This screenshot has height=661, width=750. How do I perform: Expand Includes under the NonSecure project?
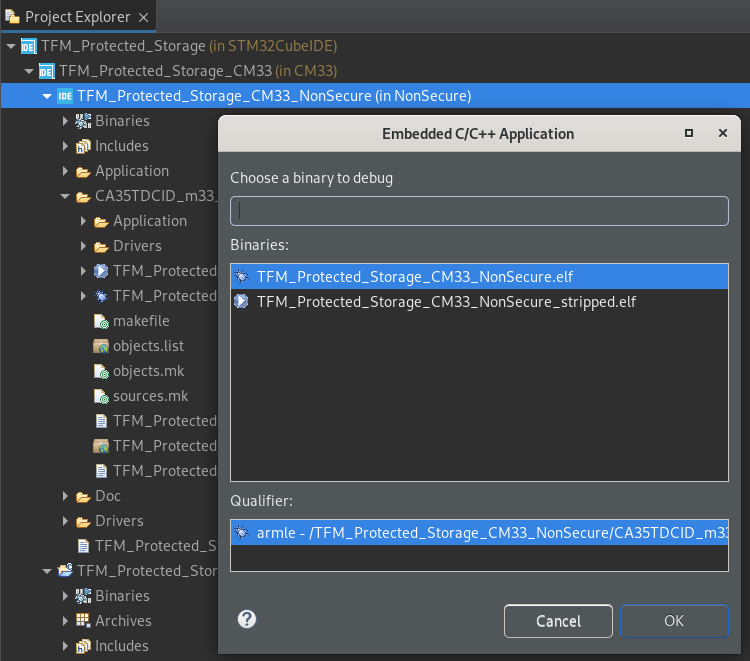(x=65, y=146)
